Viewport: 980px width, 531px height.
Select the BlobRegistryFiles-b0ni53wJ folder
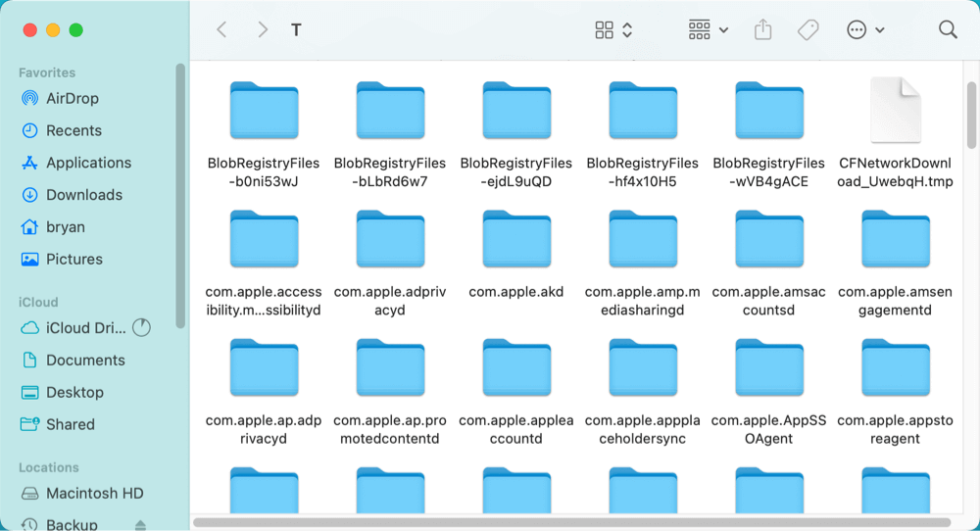pyautogui.click(x=264, y=110)
